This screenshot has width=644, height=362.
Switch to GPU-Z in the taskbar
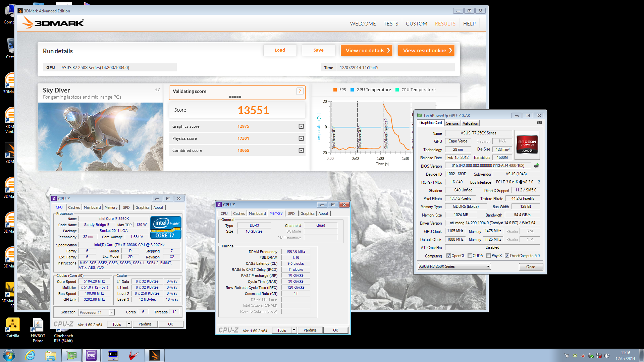click(x=71, y=355)
